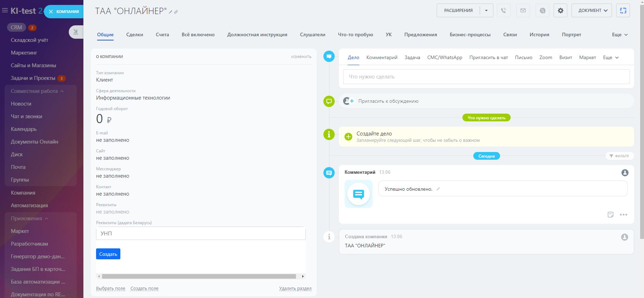This screenshot has height=298, width=644.
Task: Open the Комментарий timeline tab
Action: [381, 57]
